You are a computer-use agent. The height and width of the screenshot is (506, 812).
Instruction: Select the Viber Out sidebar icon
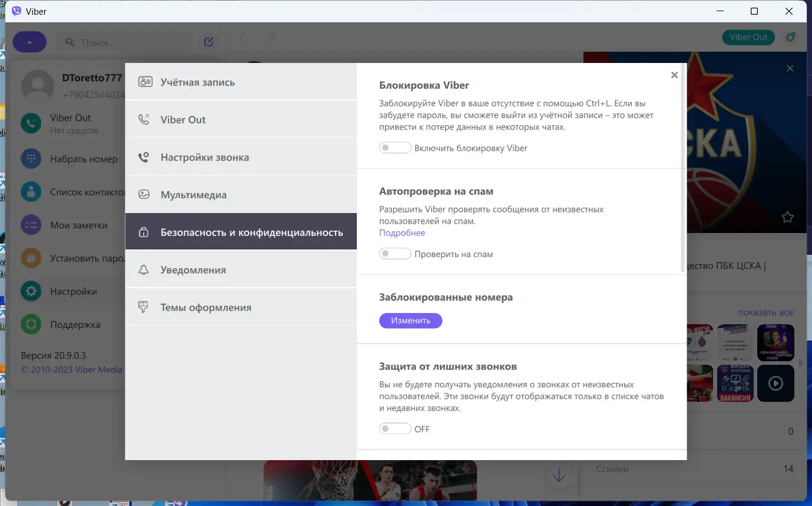31,124
